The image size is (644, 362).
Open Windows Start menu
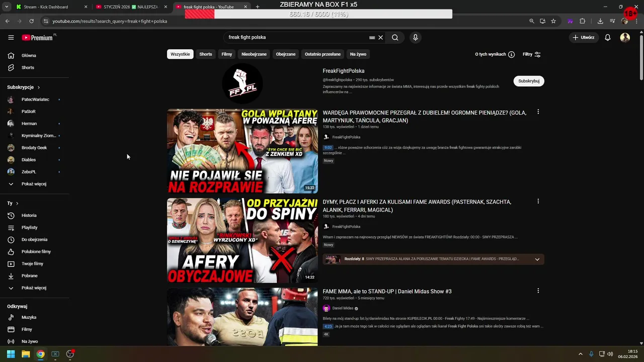[11, 354]
